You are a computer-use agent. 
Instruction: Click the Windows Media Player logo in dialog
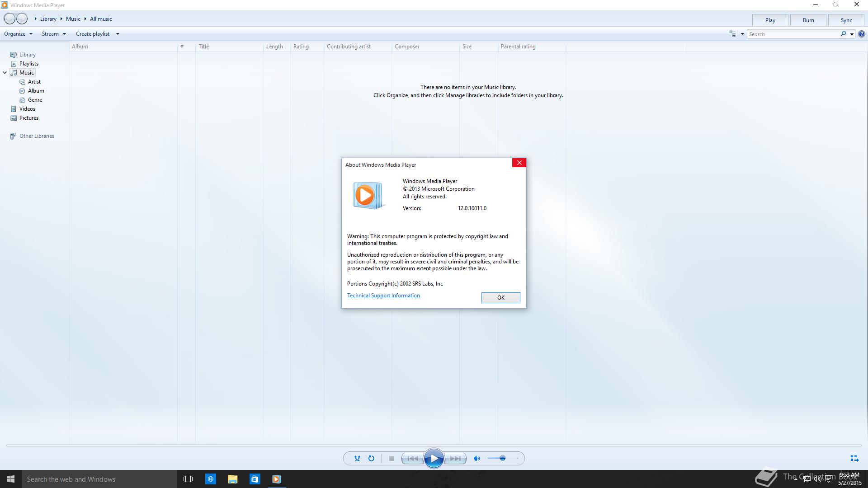(x=368, y=196)
